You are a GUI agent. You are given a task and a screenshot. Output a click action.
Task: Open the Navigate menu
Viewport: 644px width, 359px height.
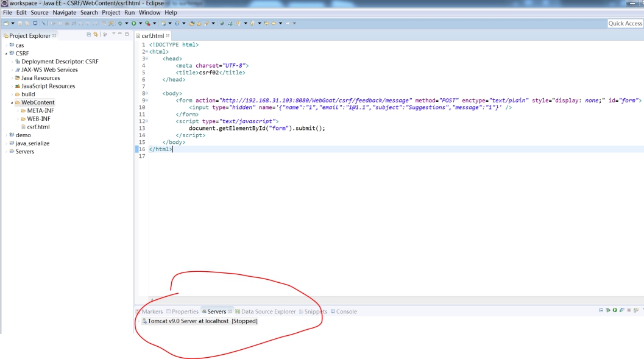[64, 13]
